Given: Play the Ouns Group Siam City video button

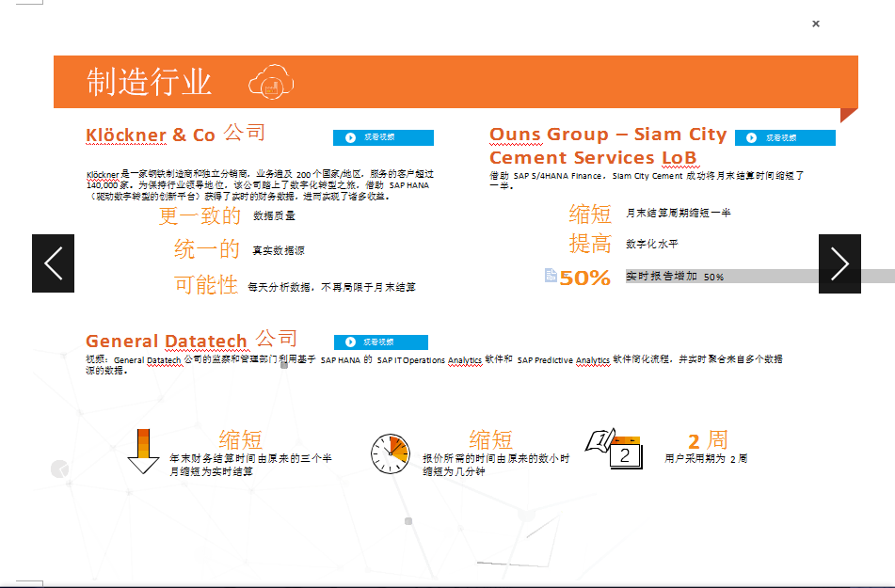Looking at the screenshot, I should point(785,137).
